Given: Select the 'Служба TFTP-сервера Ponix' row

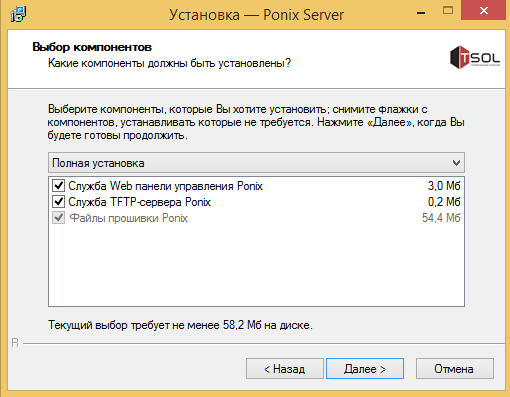Looking at the screenshot, I should click(x=256, y=202).
